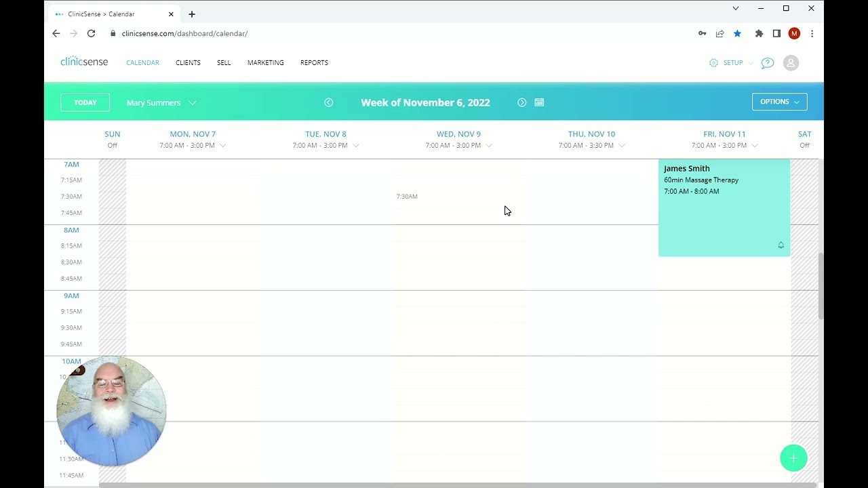This screenshot has height=488, width=868.
Task: Bookmark page with the star icon
Action: [x=737, y=33]
